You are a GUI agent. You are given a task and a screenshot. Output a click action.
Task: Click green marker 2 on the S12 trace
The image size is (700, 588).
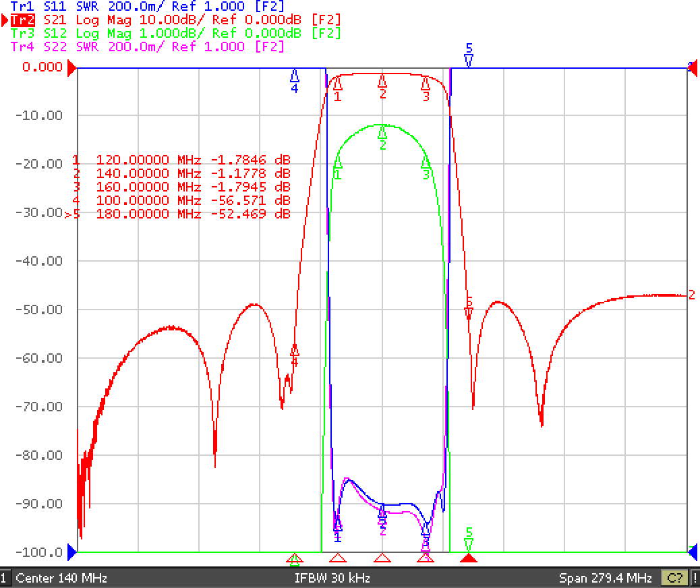[382, 138]
